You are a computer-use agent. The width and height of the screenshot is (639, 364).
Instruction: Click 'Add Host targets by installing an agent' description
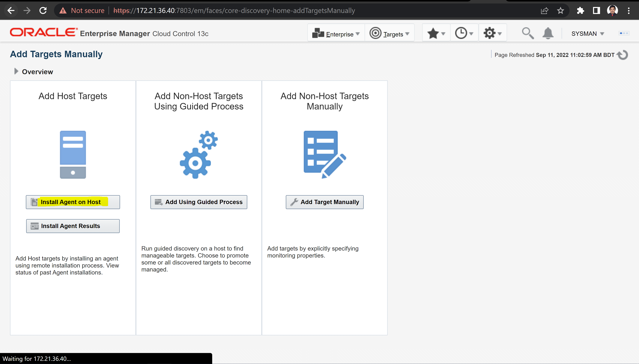[67, 266]
